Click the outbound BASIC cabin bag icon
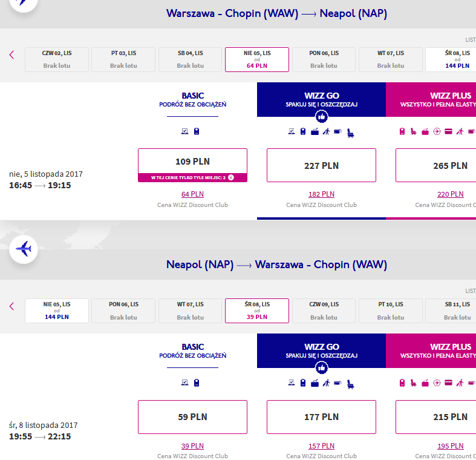The height and width of the screenshot is (460, 476). click(197, 131)
